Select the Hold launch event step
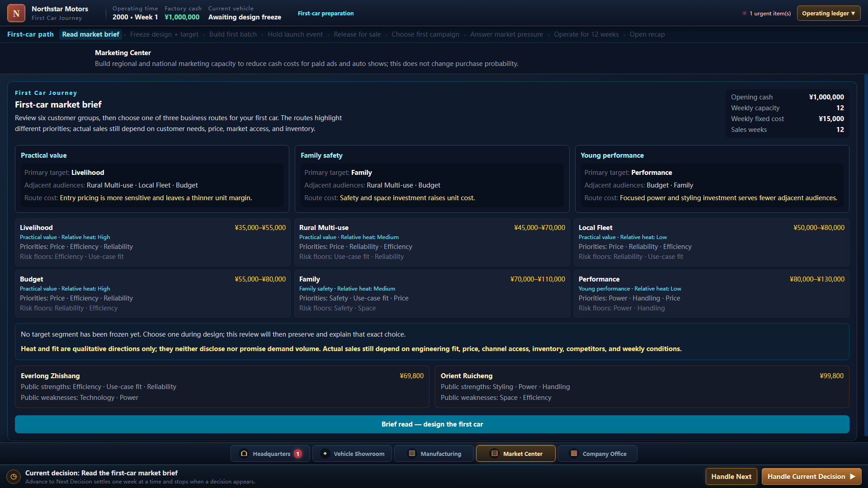868x488 pixels. 295,34
